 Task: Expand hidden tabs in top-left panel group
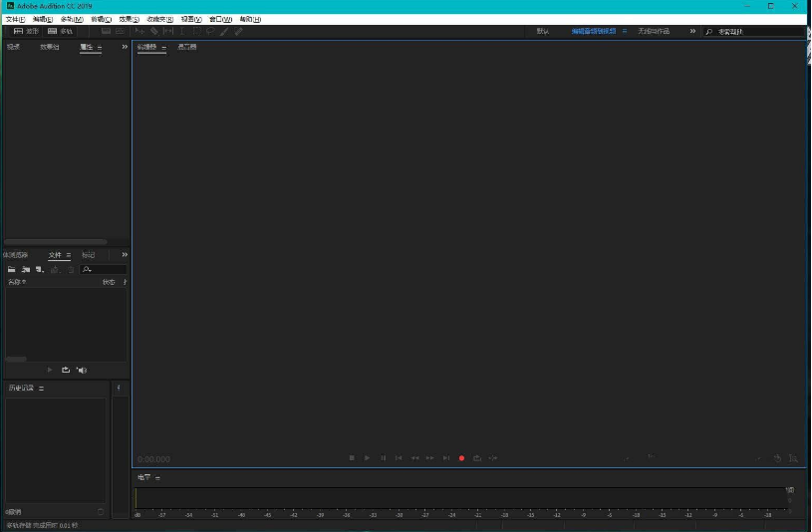(x=125, y=47)
